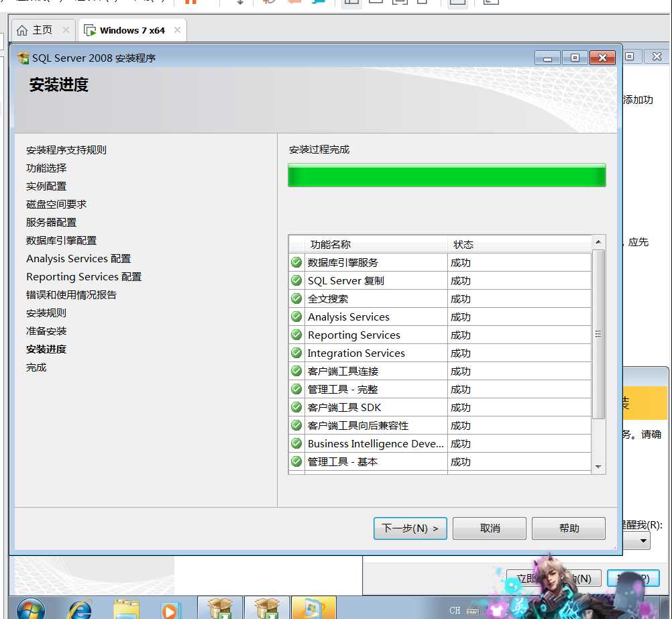Viewport: 672px width, 619px height.
Task: Select the SQL Server 复制 feature name
Action: pos(346,281)
